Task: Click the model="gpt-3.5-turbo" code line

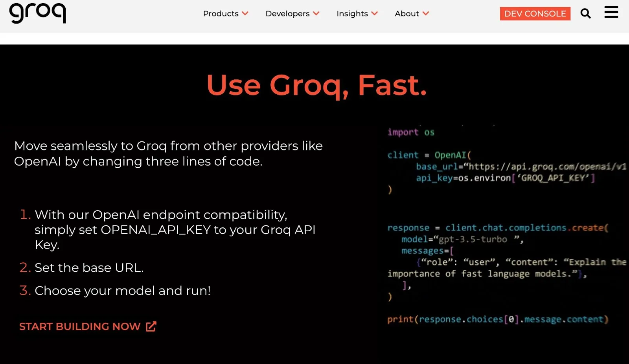Action: click(462, 239)
